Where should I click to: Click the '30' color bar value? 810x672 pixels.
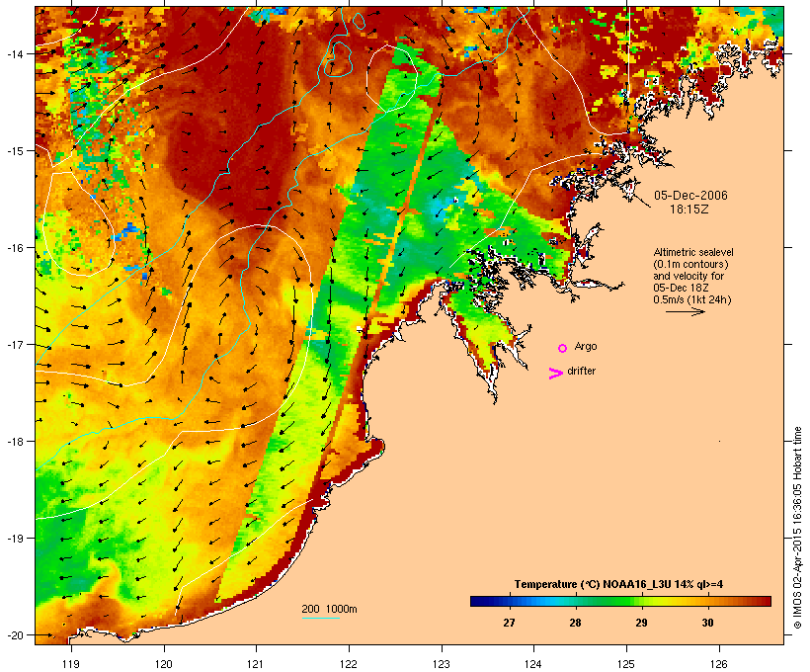click(707, 623)
